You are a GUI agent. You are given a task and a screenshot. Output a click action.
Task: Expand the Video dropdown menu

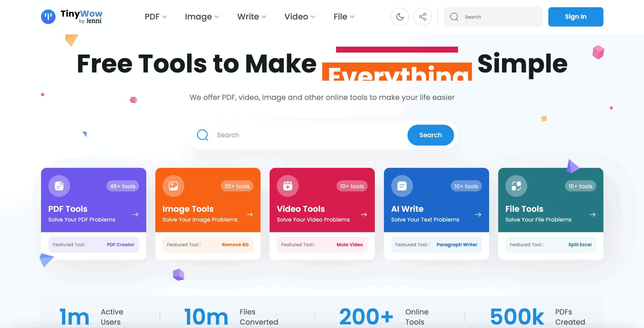coord(300,17)
